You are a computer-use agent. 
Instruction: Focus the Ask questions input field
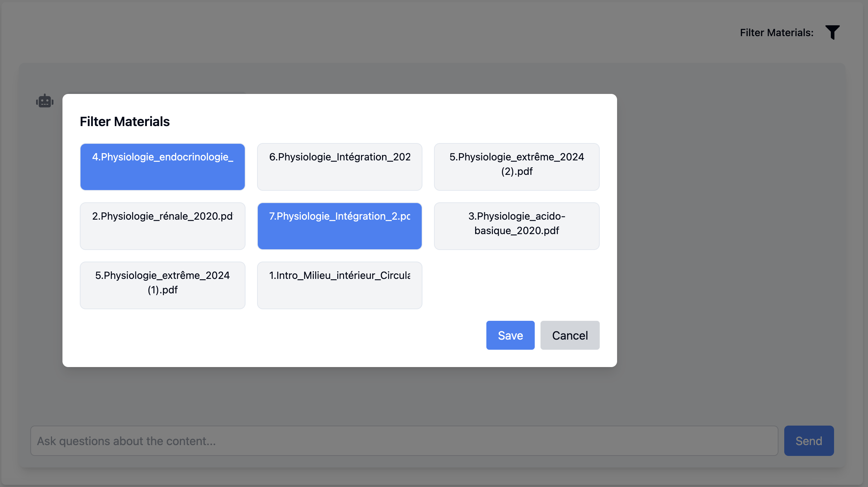404,441
